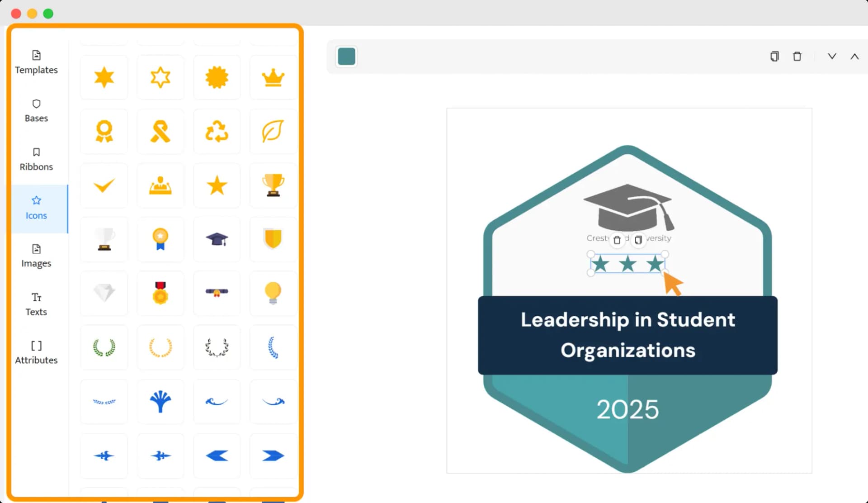
Task: Select the light bulb icon
Action: [273, 293]
